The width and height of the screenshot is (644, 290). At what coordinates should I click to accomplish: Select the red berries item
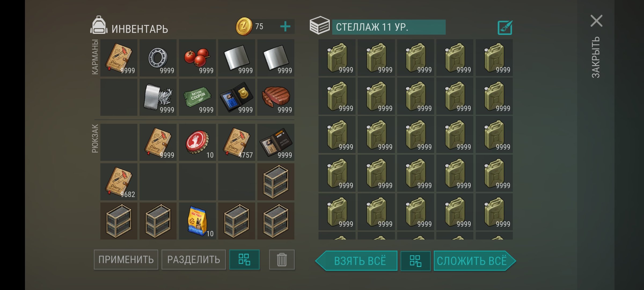tap(197, 58)
